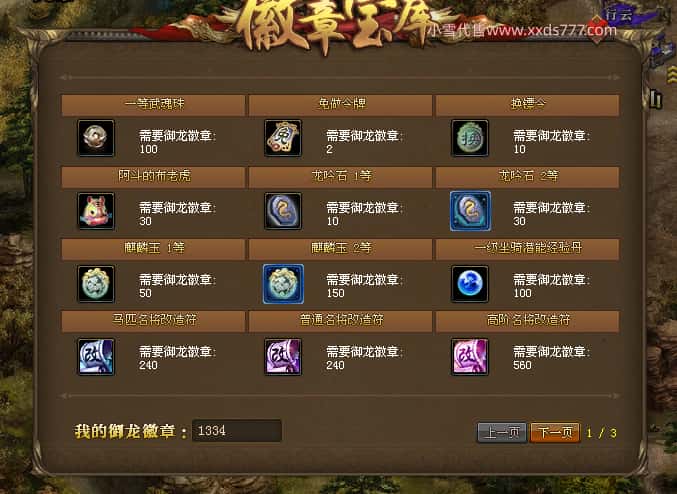Click the 上一页 previous page button
Screen dimensions: 677x494
502,432
